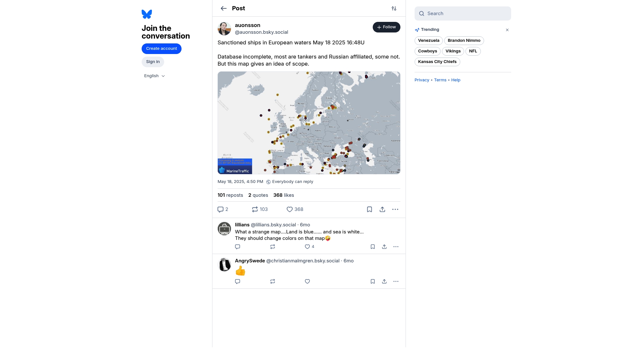Open more options on lillians' comment

pyautogui.click(x=396, y=247)
